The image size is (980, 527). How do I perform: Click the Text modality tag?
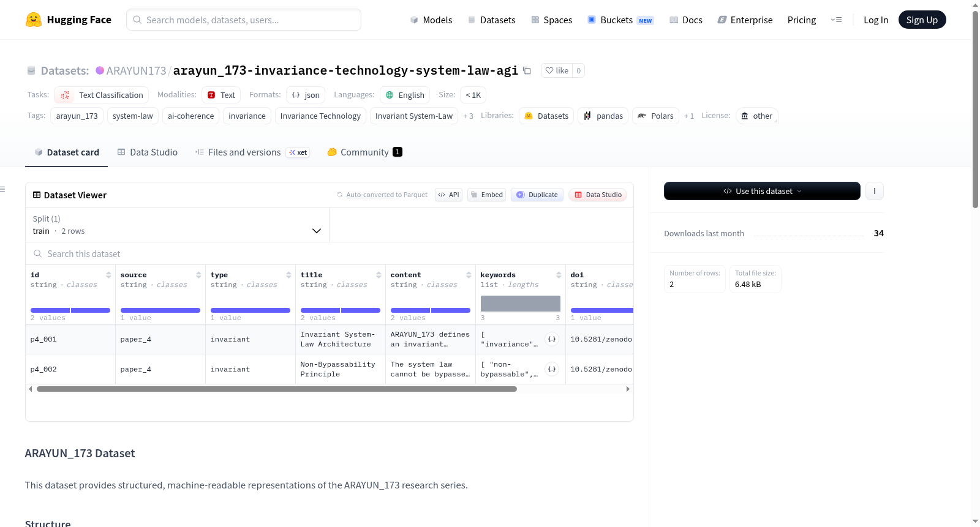coord(221,95)
